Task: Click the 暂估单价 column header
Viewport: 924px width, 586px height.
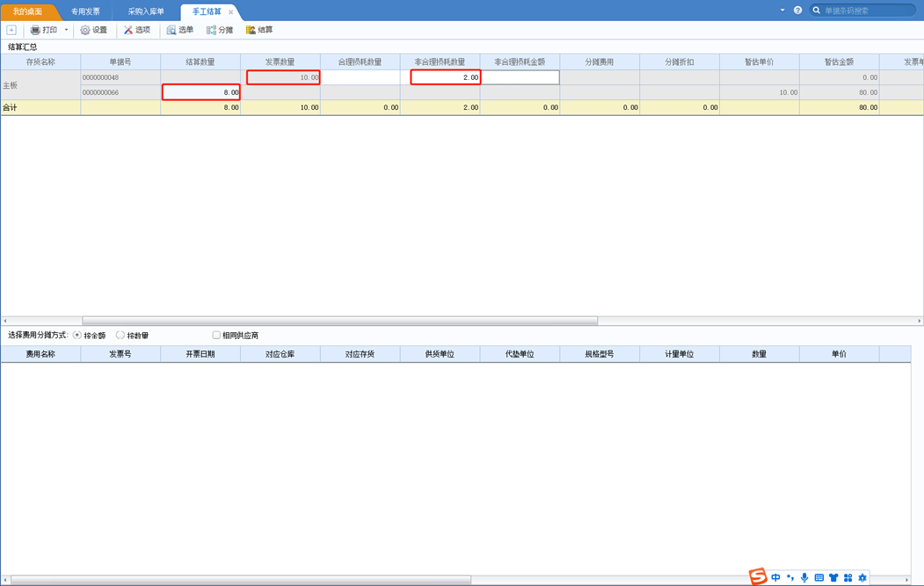Action: coord(759,61)
